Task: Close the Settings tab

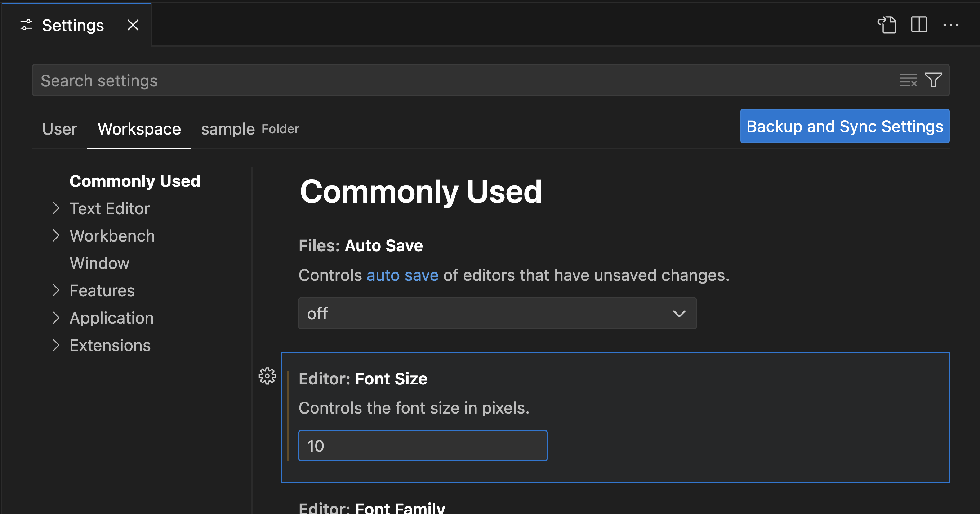Action: pyautogui.click(x=133, y=25)
